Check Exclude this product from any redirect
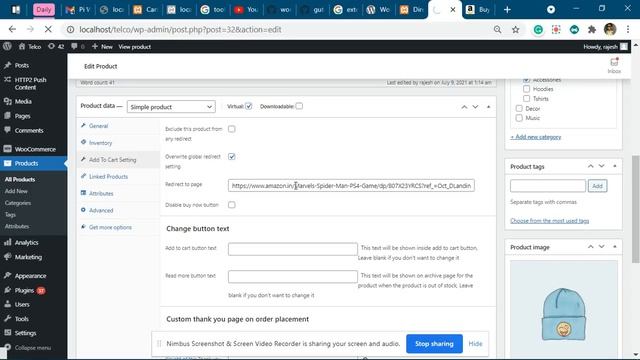The height and width of the screenshot is (360, 640). point(232,129)
